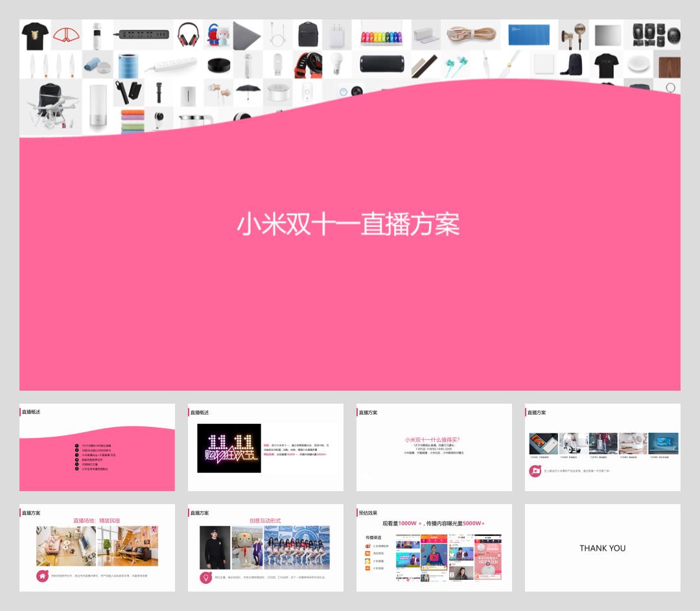Screen dimensions: 700x611
Task: Select the pink wave 直播概述 outline slide
Action: (97, 447)
